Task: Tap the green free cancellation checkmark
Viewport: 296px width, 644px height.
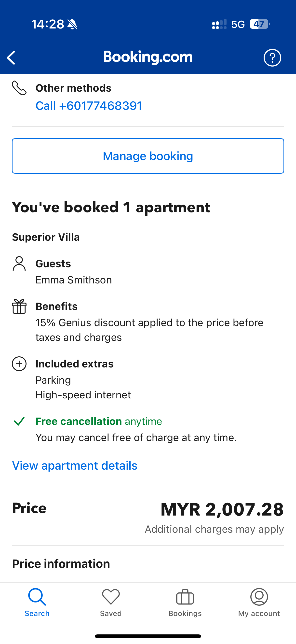Action: (19, 421)
